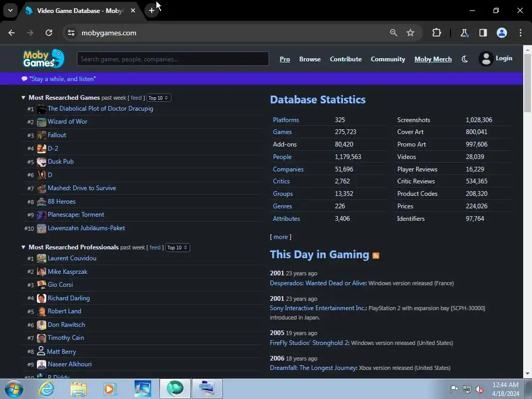
Task: Open the tab search chevron
Action: coord(10,10)
